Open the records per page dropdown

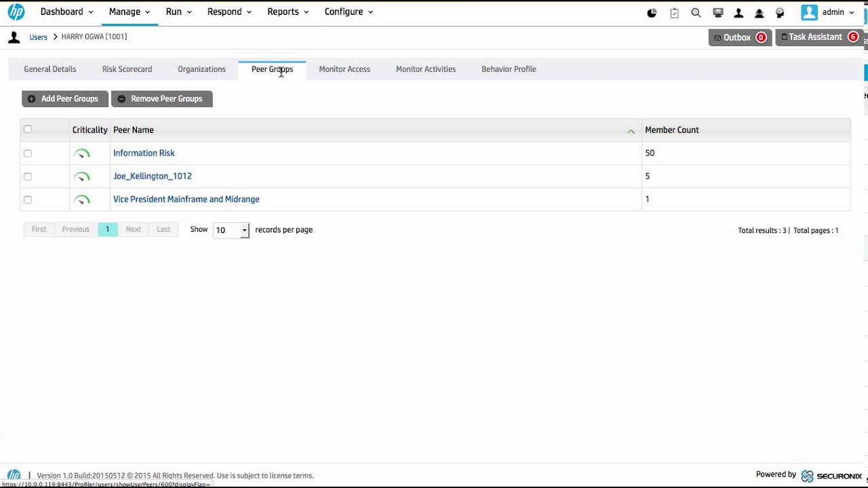click(x=231, y=230)
